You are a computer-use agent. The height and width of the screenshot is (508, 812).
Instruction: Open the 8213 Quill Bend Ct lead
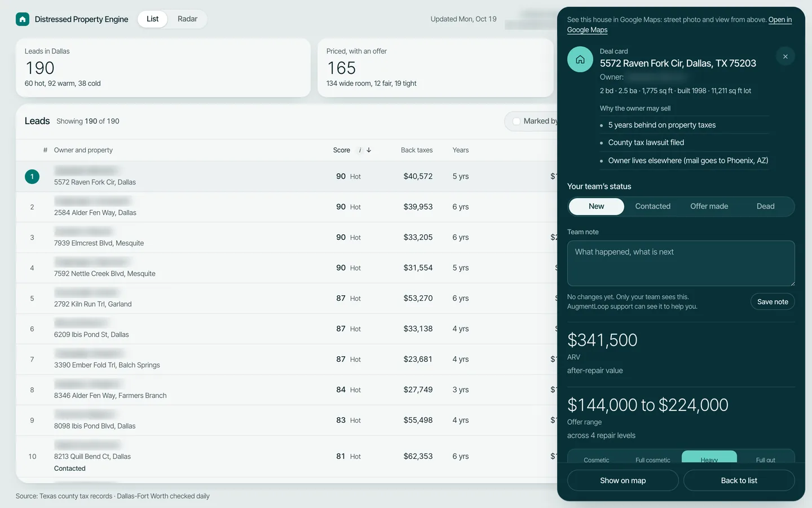pyautogui.click(x=286, y=457)
